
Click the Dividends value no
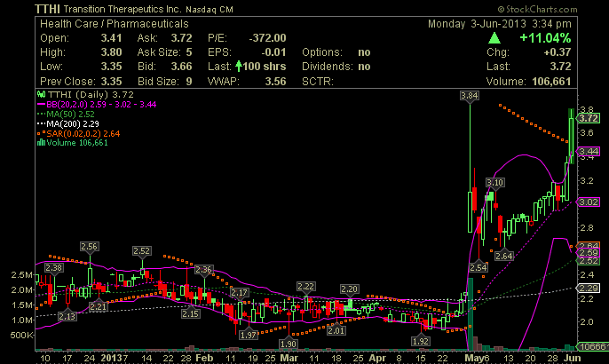pos(364,67)
